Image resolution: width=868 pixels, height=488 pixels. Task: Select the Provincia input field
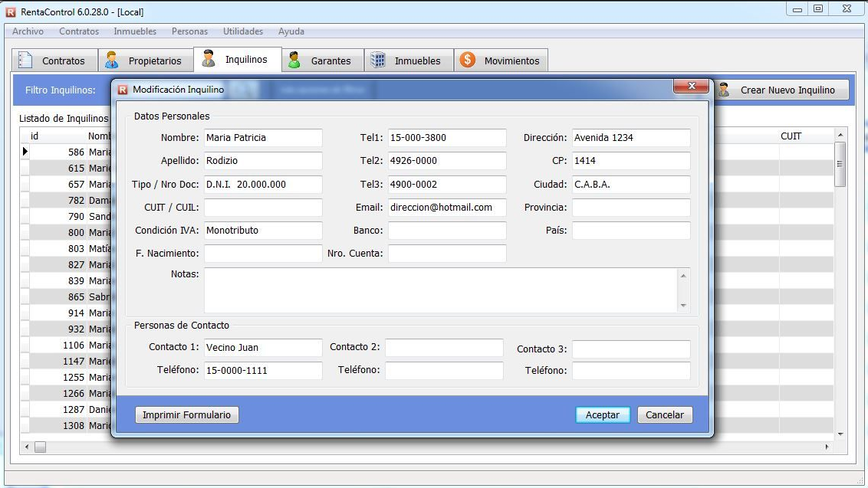(630, 208)
